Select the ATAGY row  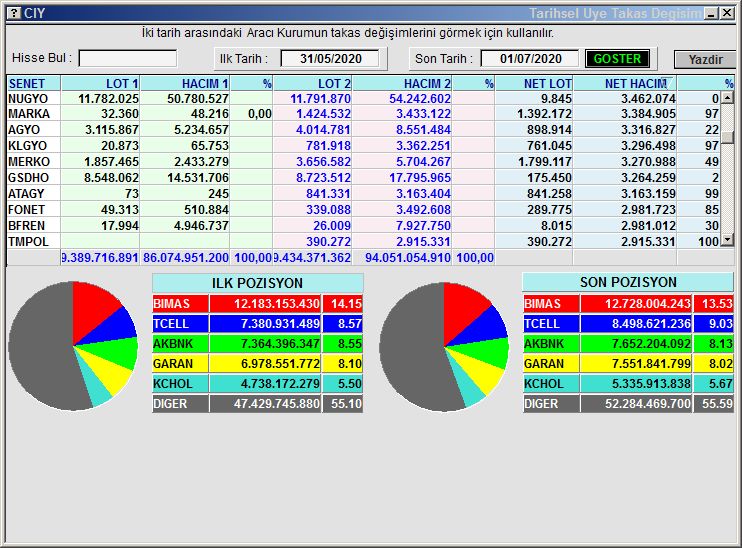point(363,194)
